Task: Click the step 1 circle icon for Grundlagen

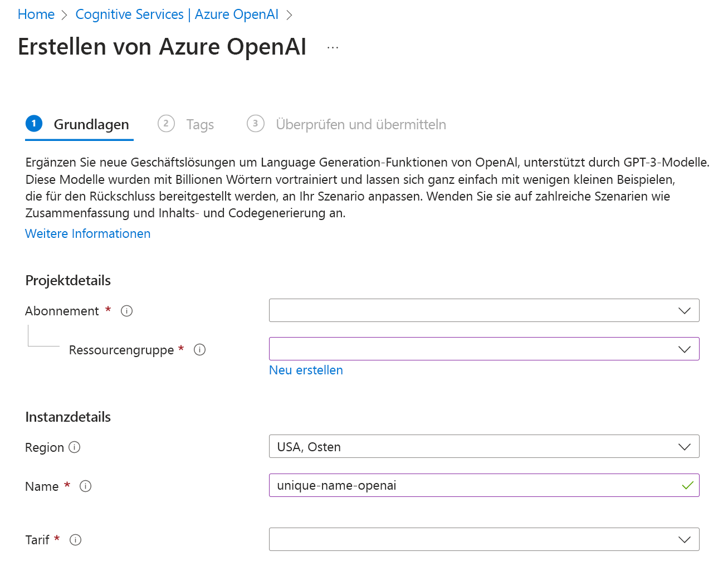Action: (x=34, y=123)
